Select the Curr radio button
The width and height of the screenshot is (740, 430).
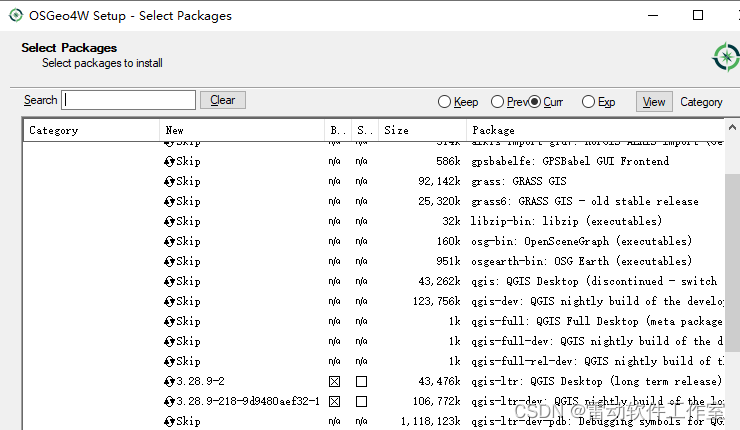534,101
